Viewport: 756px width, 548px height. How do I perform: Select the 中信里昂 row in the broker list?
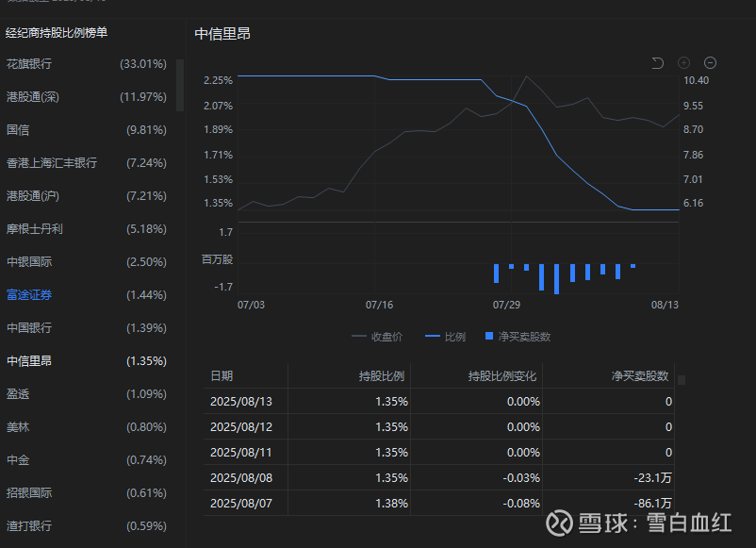point(87,361)
